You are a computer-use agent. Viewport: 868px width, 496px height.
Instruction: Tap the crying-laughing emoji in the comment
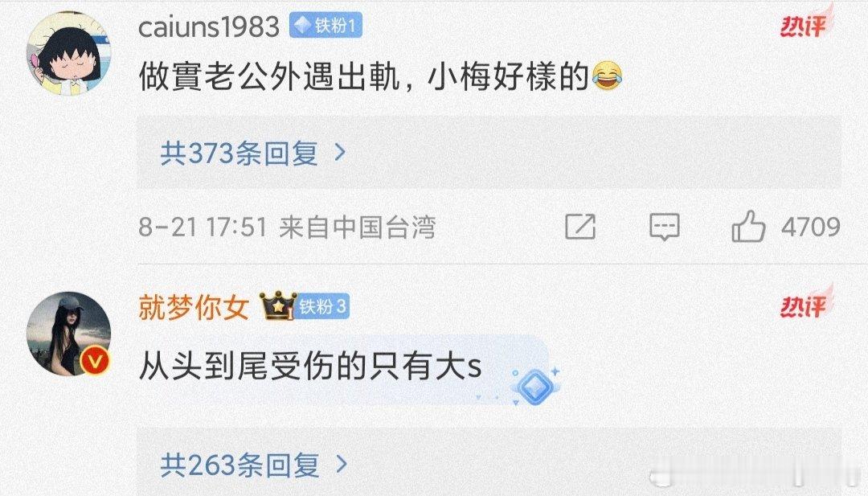point(608,76)
